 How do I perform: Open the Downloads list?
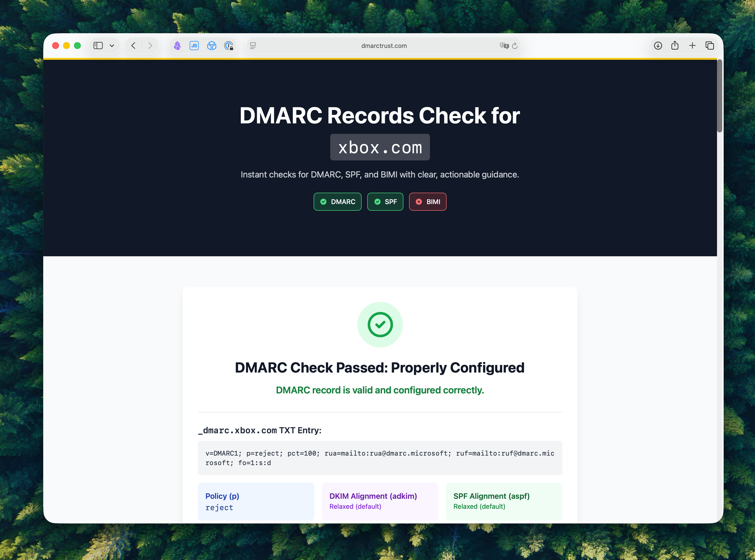pos(658,45)
